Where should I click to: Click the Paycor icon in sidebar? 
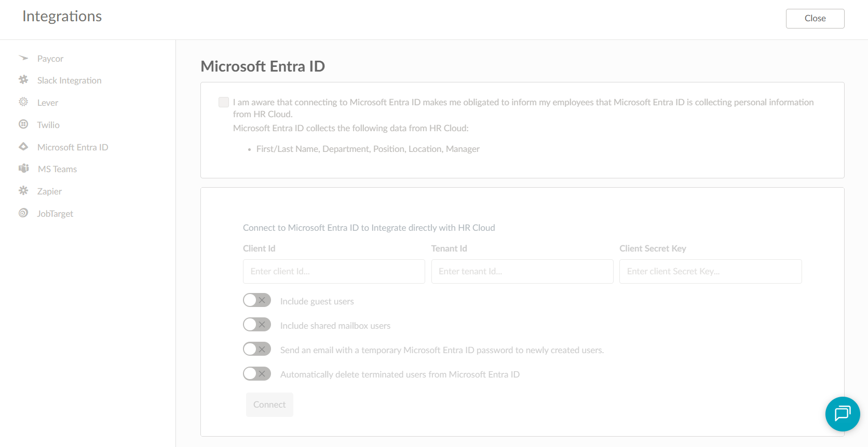[23, 58]
